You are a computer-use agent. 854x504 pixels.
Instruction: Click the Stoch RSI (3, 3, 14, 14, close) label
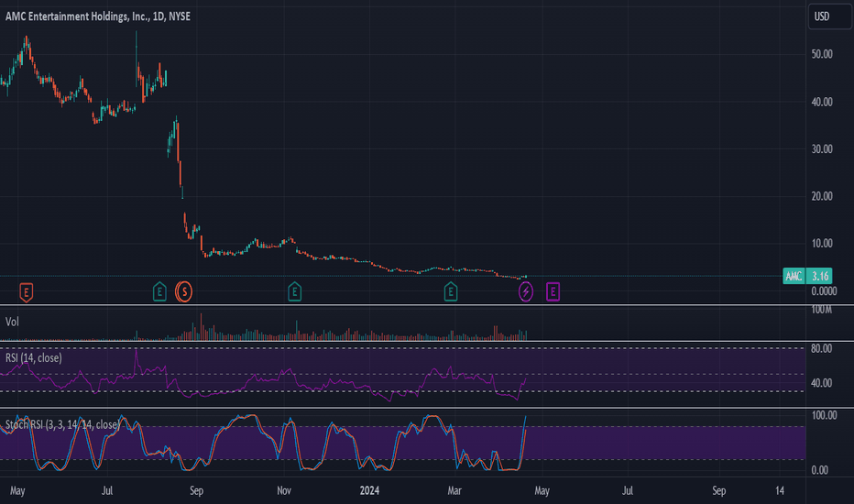62,424
